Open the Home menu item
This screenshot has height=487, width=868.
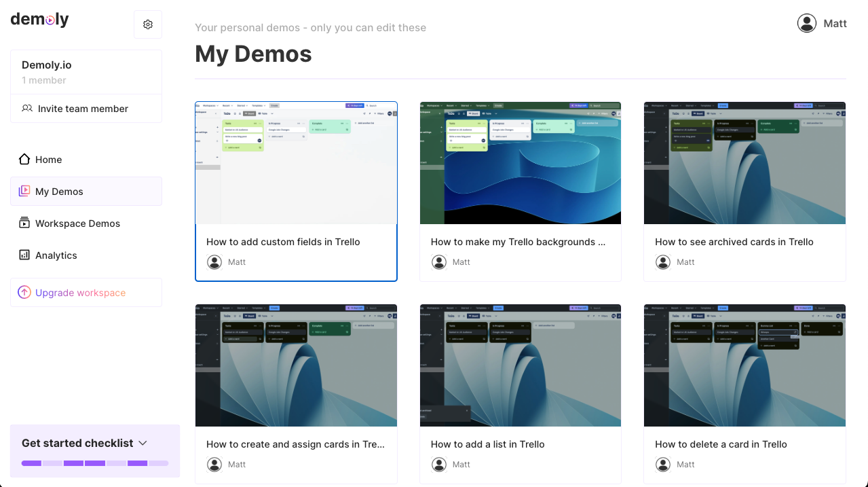click(x=86, y=160)
